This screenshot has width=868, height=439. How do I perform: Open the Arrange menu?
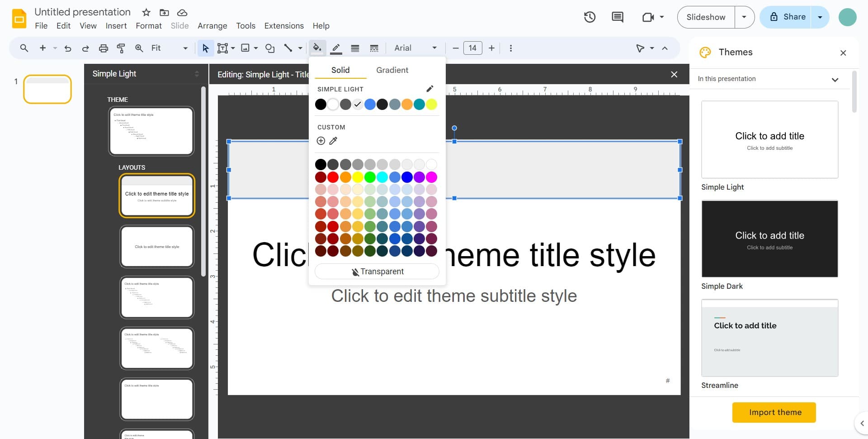(212, 26)
